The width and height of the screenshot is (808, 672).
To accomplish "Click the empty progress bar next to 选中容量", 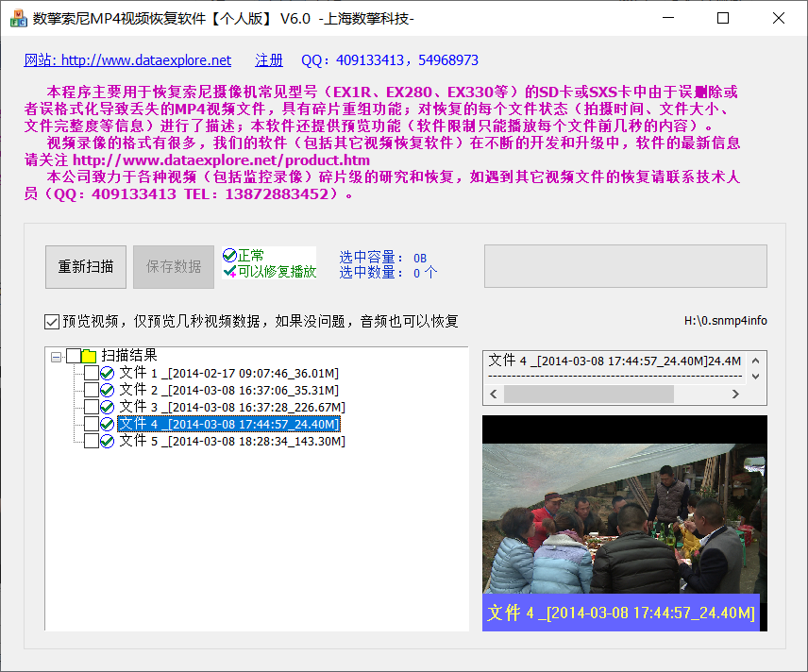I will pyautogui.click(x=626, y=266).
